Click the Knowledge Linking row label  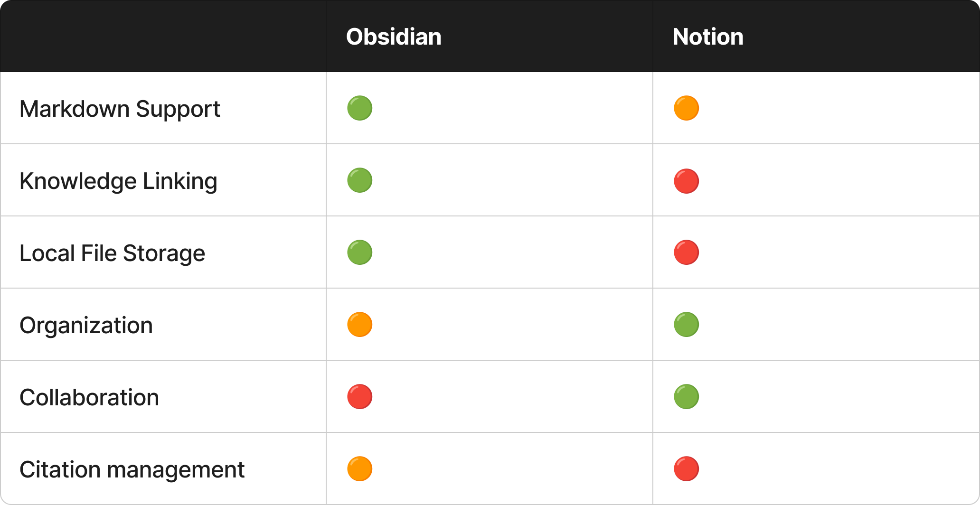pyautogui.click(x=118, y=181)
